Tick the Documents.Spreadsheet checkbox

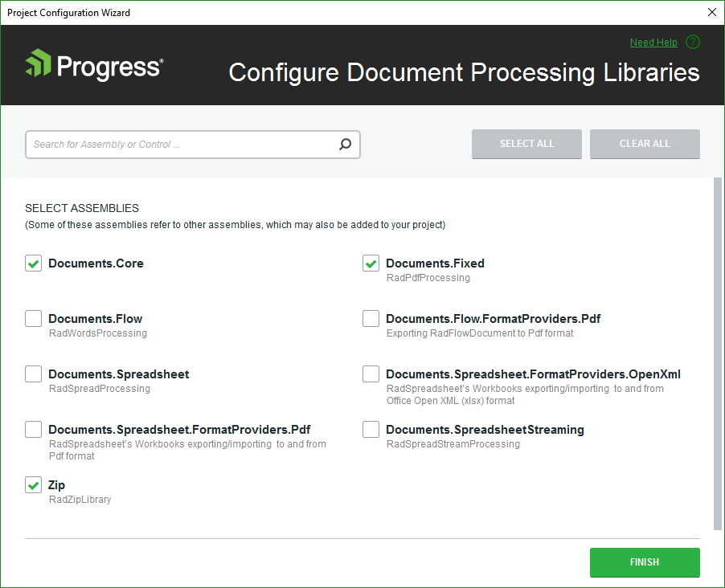[x=33, y=374]
